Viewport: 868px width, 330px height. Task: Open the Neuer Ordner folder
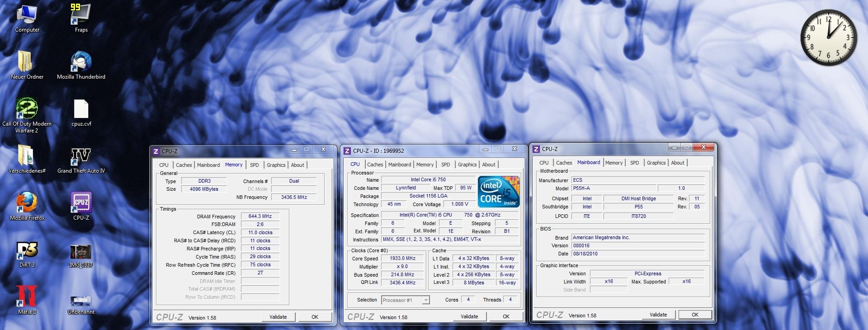tap(27, 65)
